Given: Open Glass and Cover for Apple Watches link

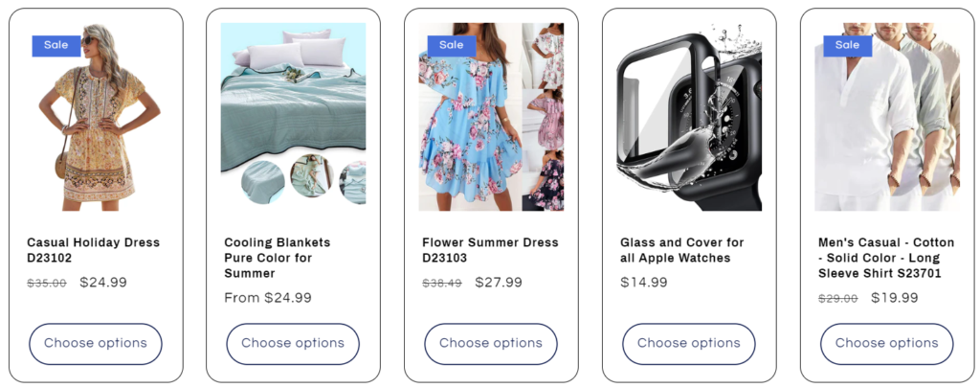Looking at the screenshot, I should (681, 250).
